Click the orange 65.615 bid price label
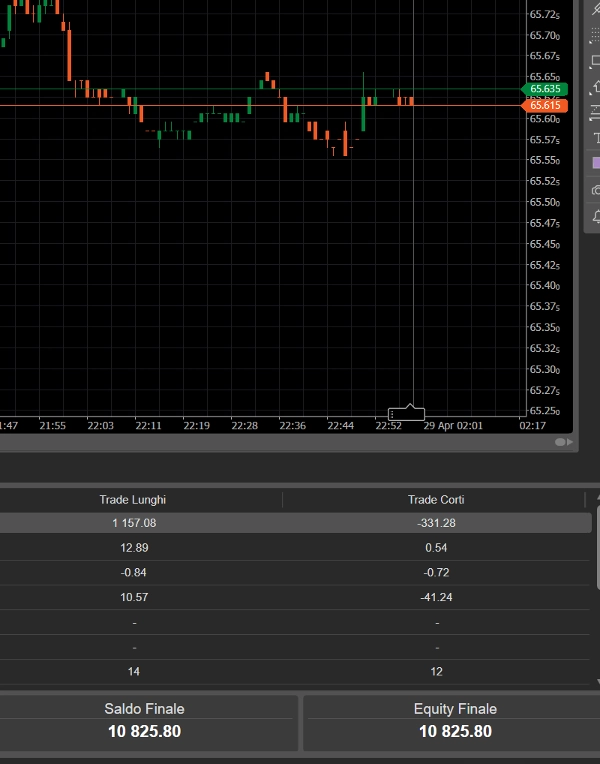The width and height of the screenshot is (600, 764). coord(545,105)
